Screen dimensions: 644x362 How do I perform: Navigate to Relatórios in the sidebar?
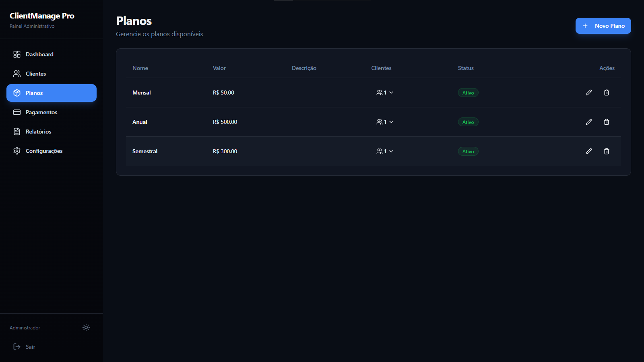(39, 132)
